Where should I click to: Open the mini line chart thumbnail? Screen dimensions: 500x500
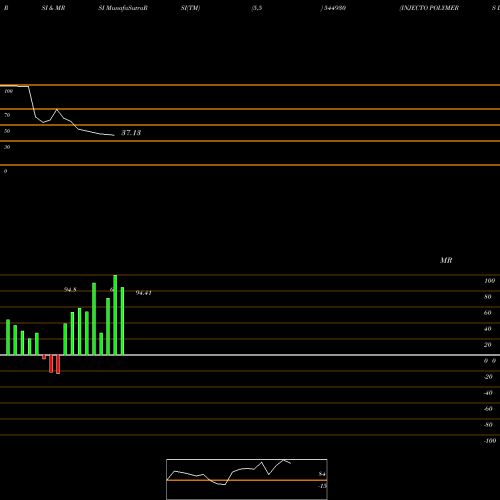pos(247,479)
